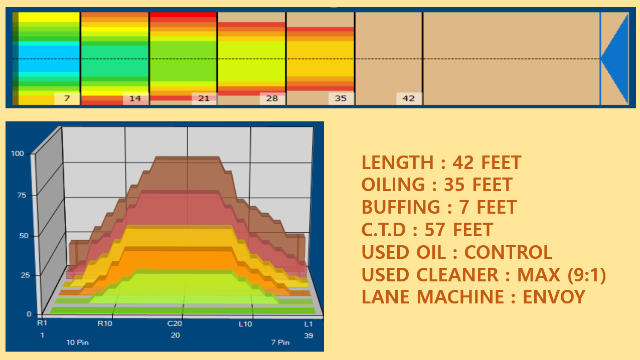640x360 pixels.
Task: Select the 14 feet distance marker
Action: pos(136,98)
